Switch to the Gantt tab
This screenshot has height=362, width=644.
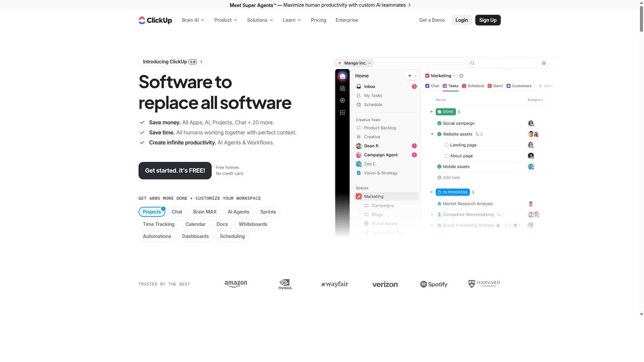495,86
